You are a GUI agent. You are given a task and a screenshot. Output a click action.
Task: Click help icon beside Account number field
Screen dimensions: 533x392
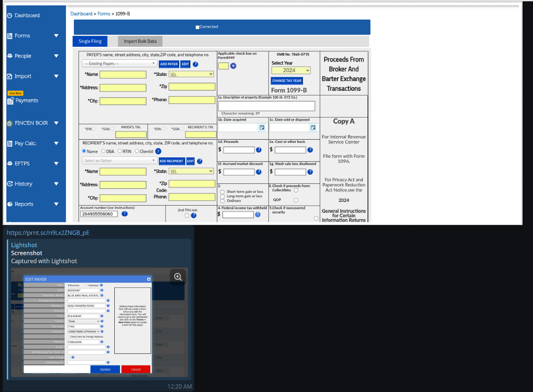point(124,214)
